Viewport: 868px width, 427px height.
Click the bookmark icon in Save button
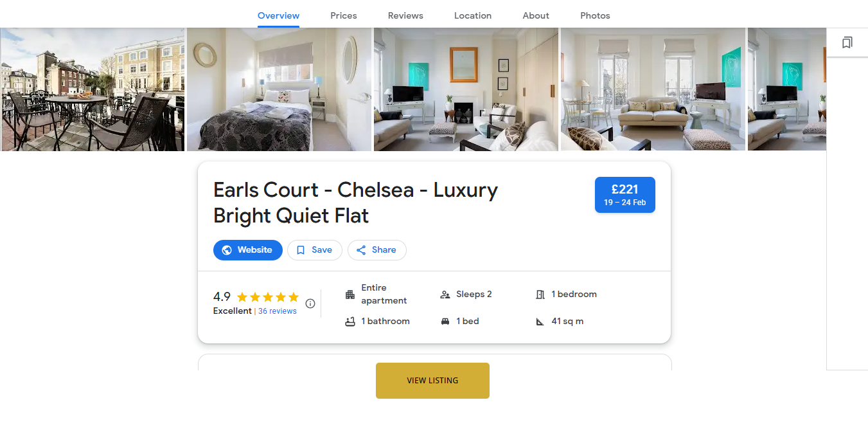(301, 250)
